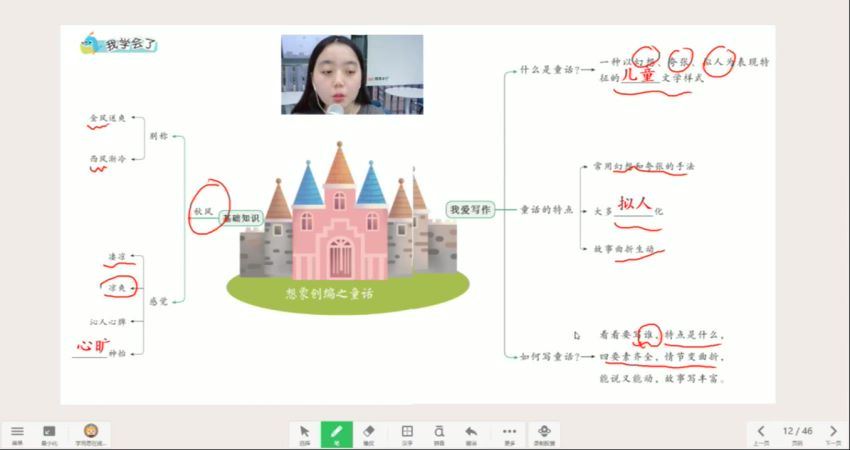Click the red 拟人 fill-in answer
This screenshot has height=450, width=850.
coord(634,204)
